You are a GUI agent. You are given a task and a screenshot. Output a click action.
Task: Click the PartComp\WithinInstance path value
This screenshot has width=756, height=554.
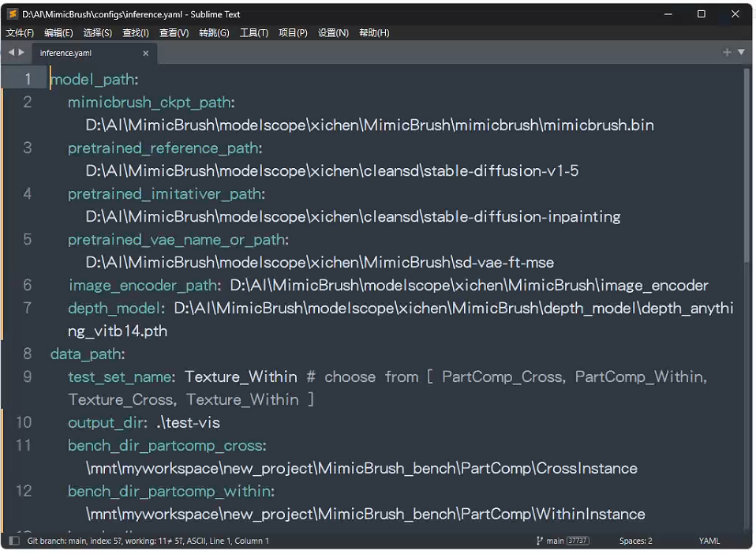(365, 515)
